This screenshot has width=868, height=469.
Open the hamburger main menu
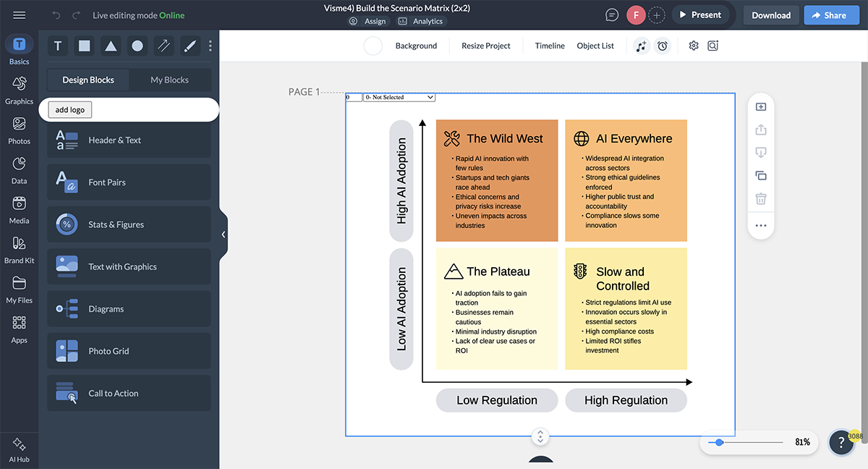(20, 15)
